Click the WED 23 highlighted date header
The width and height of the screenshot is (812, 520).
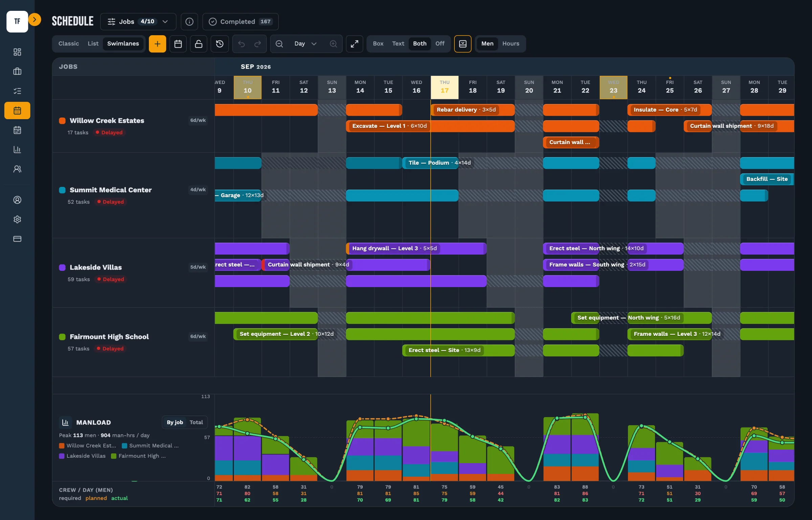(x=613, y=87)
